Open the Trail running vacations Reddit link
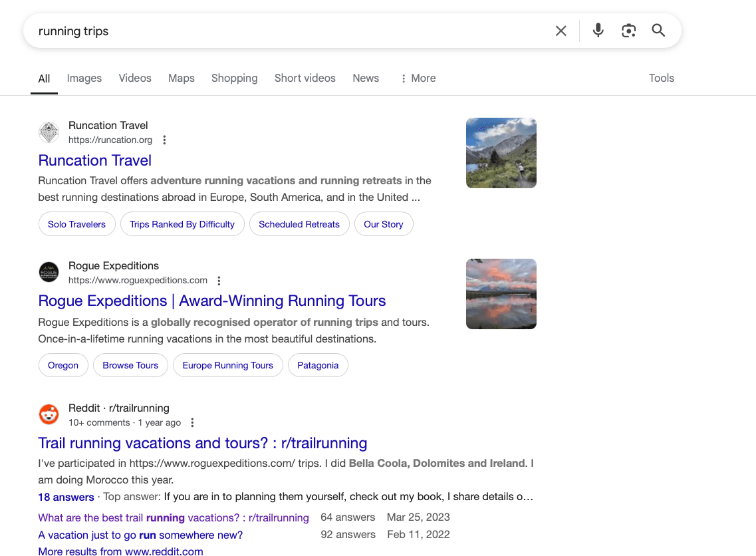The width and height of the screenshot is (756, 556). (x=202, y=443)
